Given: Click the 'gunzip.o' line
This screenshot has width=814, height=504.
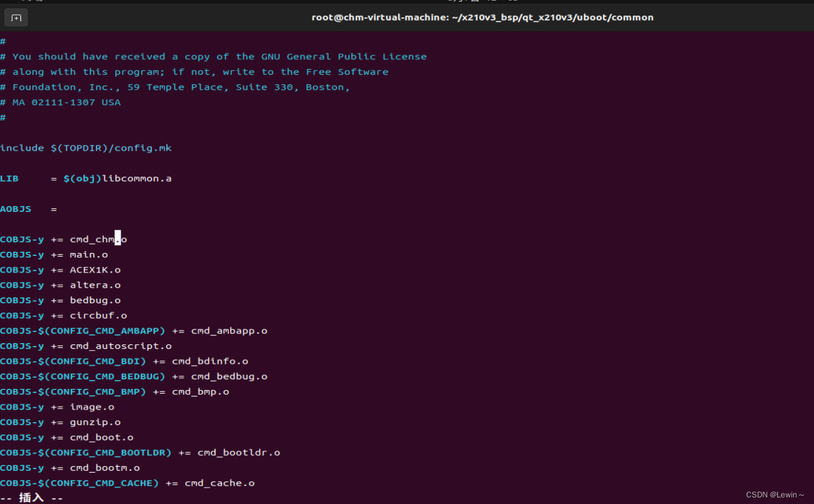Looking at the screenshot, I should click(61, 422).
